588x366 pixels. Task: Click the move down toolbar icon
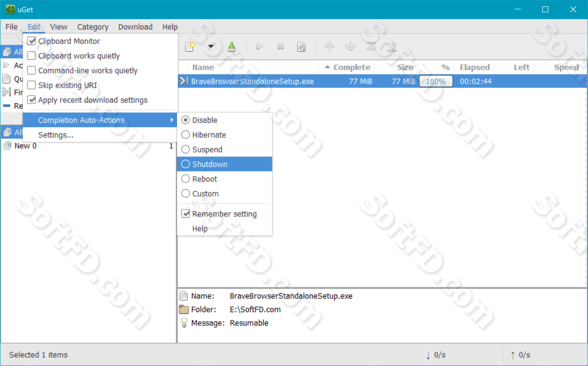(350, 47)
